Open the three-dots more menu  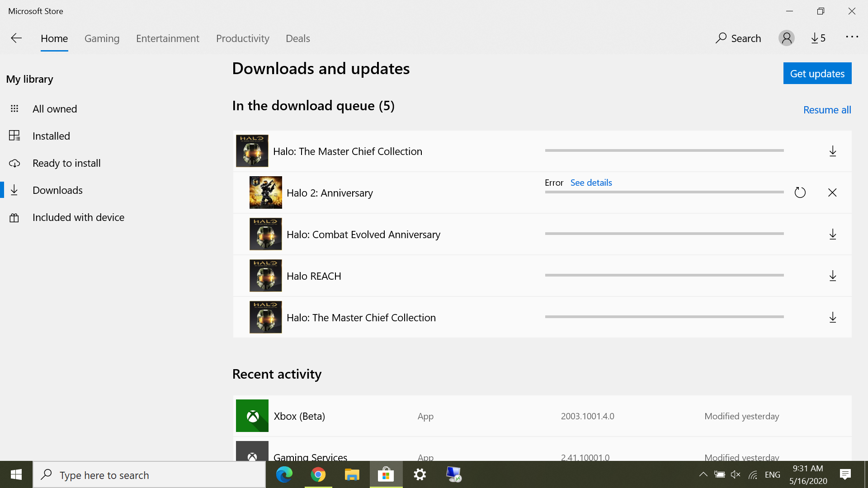(852, 38)
